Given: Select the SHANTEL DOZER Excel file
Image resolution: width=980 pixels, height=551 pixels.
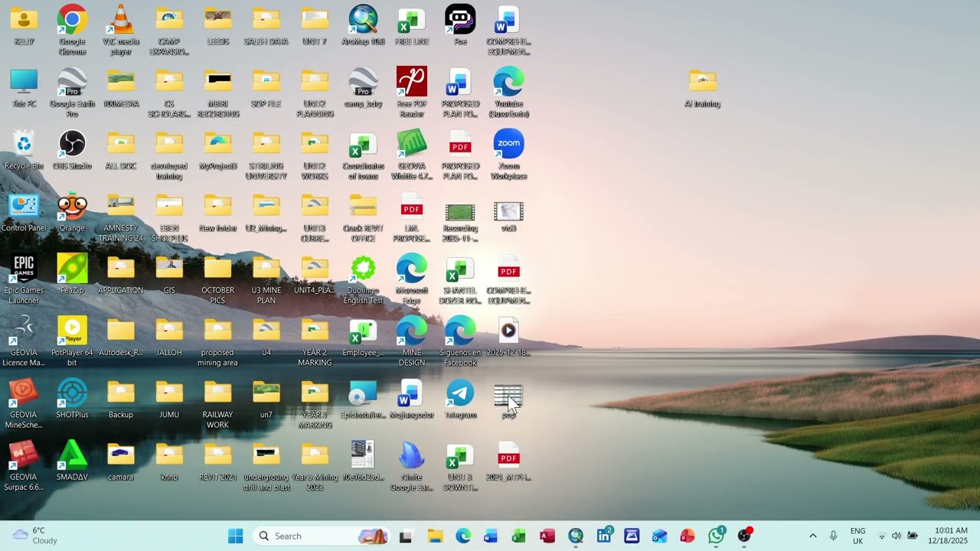Looking at the screenshot, I should pos(460,279).
